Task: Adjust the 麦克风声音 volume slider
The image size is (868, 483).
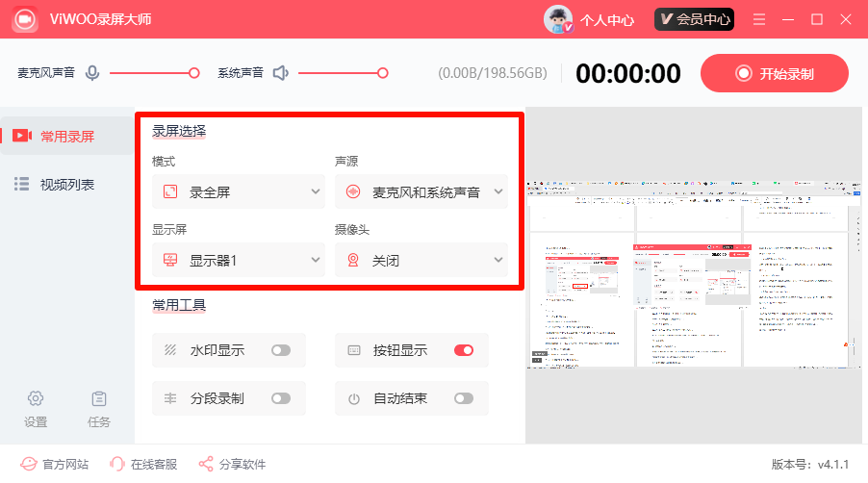Action: [x=154, y=73]
